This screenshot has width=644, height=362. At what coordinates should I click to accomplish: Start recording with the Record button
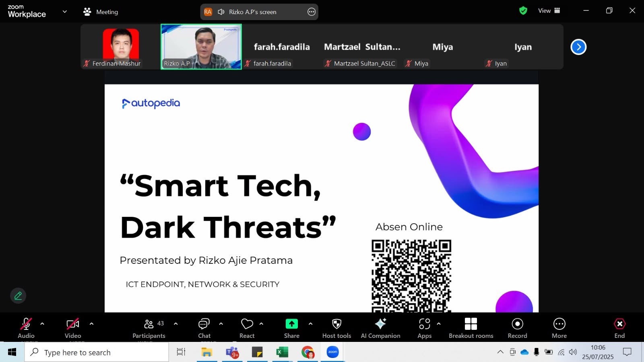(x=517, y=328)
